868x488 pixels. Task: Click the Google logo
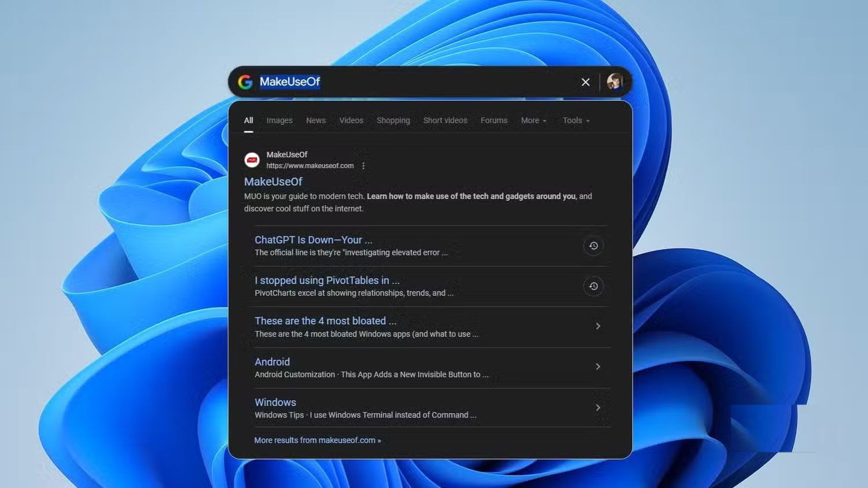click(245, 82)
